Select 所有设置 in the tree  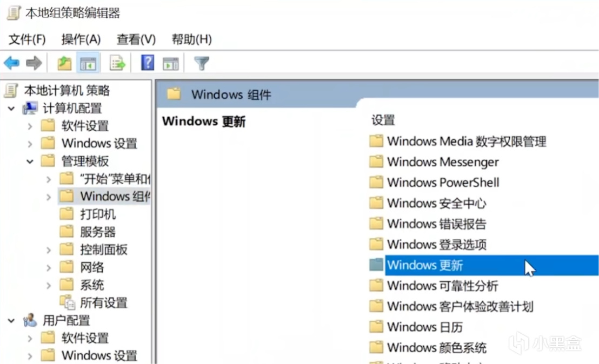click(x=103, y=302)
